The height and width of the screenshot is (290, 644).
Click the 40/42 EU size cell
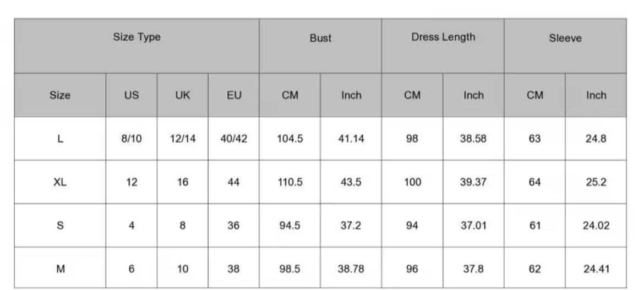tap(234, 139)
